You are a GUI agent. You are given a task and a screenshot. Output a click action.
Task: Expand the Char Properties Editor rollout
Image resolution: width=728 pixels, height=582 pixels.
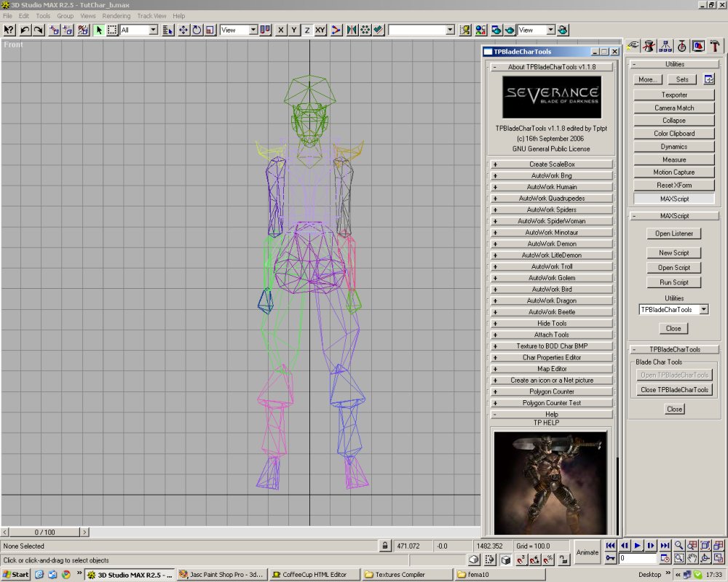coord(552,358)
